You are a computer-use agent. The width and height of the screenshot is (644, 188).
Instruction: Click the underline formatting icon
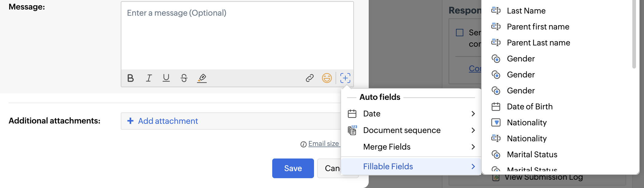pos(166,78)
